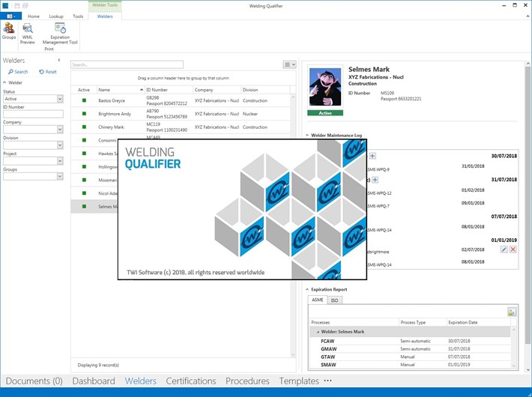Delete the dbrightmore maintenance log entry
This screenshot has width=532, height=397.
(x=513, y=249)
